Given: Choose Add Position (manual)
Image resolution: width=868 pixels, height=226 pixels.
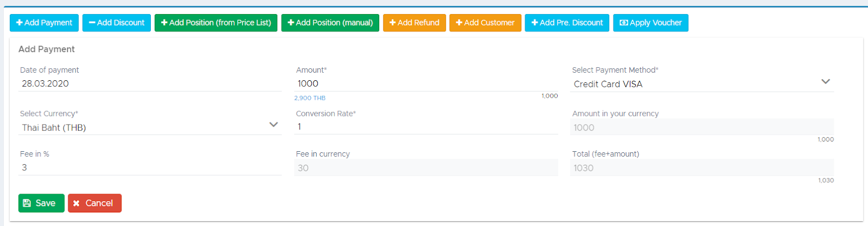Looking at the screenshot, I should [330, 23].
